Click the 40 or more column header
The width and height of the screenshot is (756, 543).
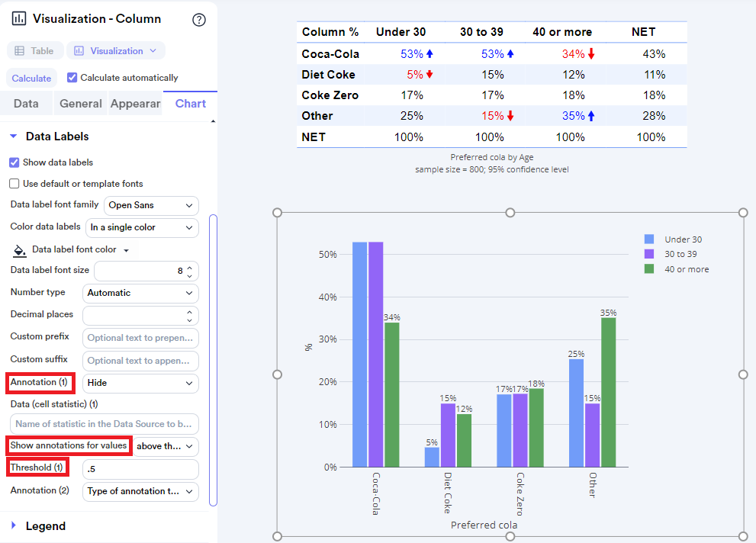562,32
